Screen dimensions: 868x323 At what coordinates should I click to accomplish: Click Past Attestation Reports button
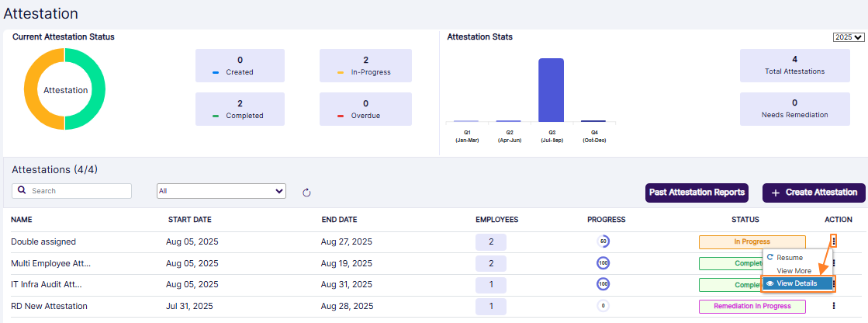[x=696, y=193]
